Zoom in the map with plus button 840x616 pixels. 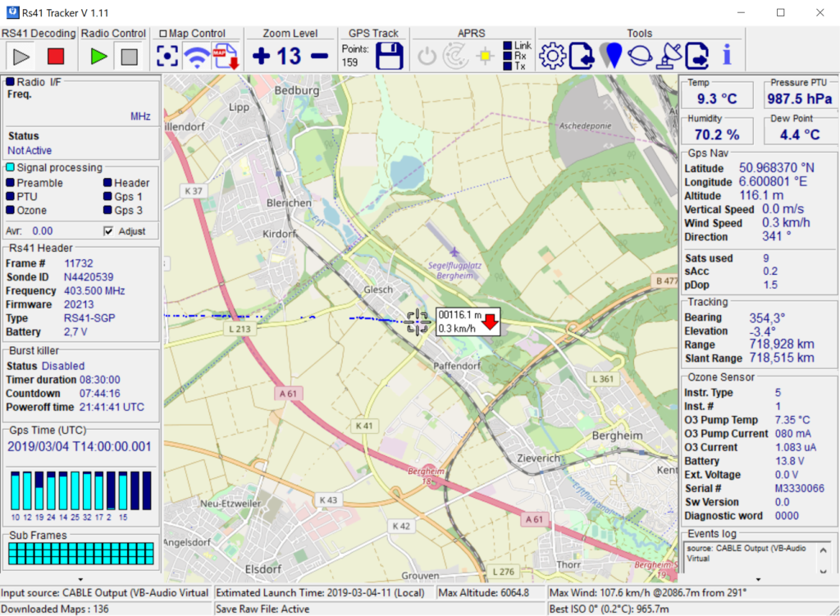coord(261,57)
